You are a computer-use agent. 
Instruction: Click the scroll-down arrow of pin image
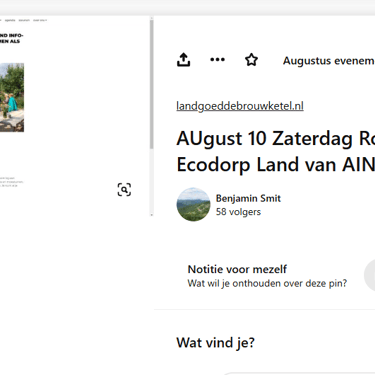pos(152,215)
